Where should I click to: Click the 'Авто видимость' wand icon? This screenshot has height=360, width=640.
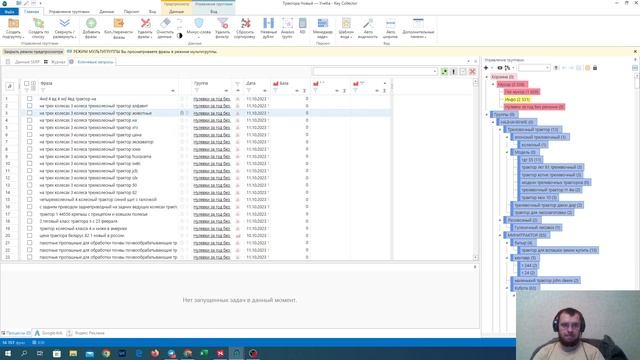tap(368, 23)
